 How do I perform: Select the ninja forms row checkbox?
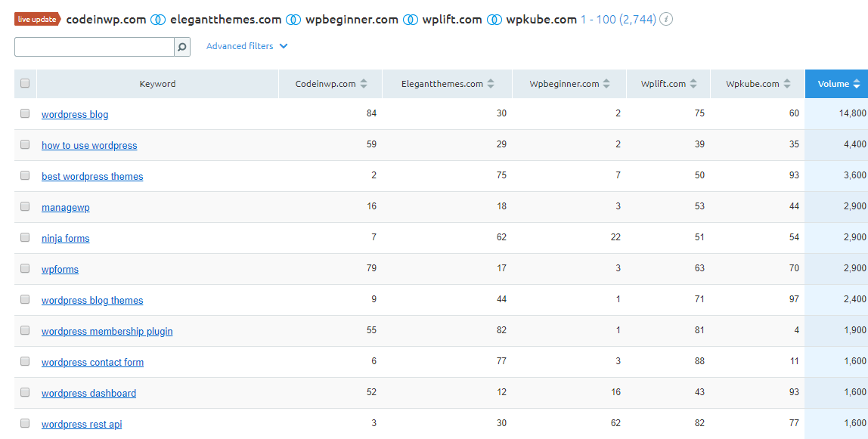pyautogui.click(x=25, y=237)
